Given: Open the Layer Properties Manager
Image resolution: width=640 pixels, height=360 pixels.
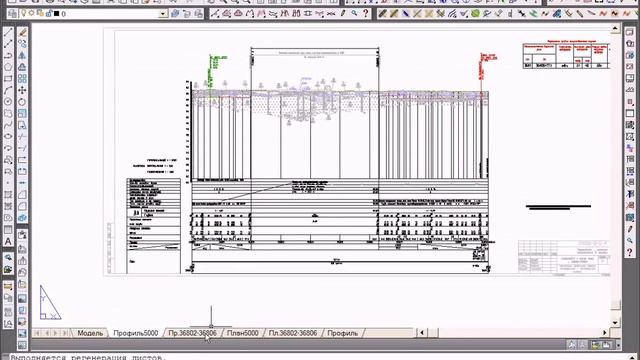Looking at the screenshot, I should pyautogui.click(x=13, y=14).
